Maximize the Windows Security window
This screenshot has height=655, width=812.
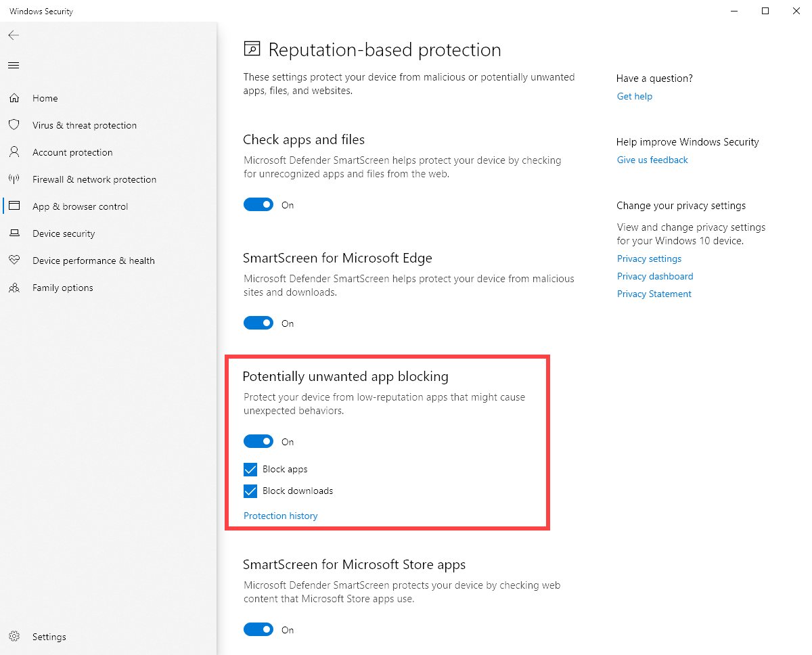(765, 11)
